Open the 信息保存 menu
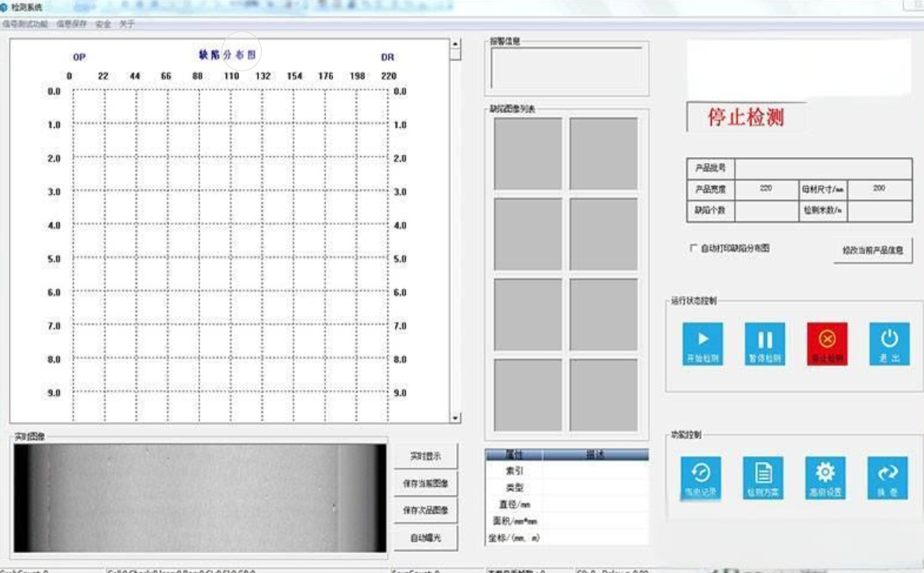Viewport: 924px width, 573px height. pyautogui.click(x=71, y=24)
